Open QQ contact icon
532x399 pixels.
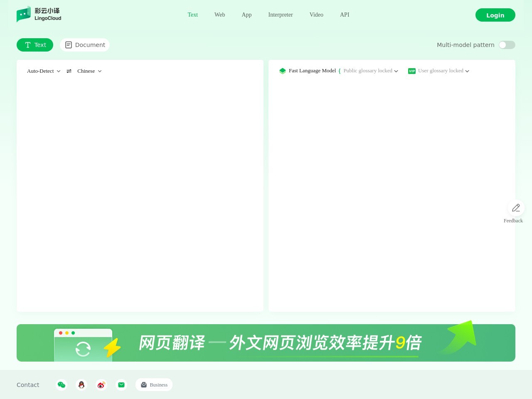tap(81, 385)
